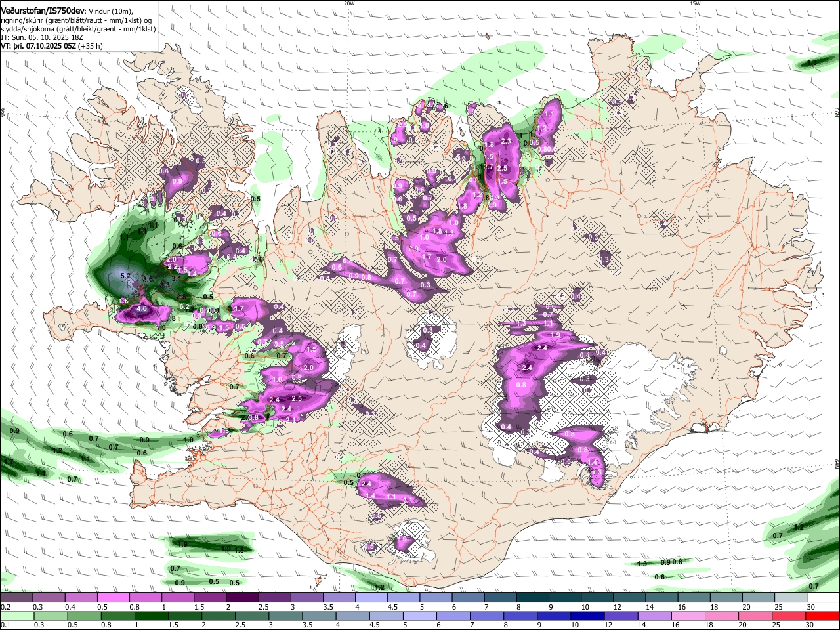Click the '4.5' label in upper legend row

[392, 607]
